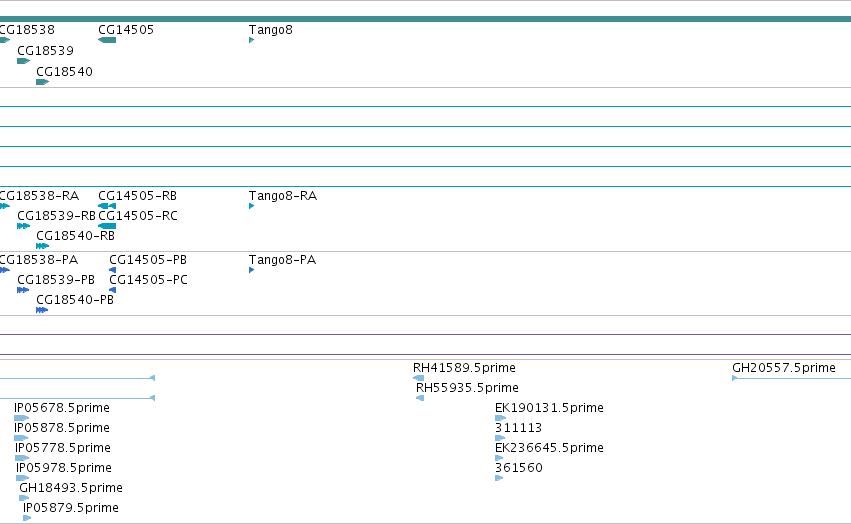Click the GH18493.5prime EST glyph
This screenshot has width=851, height=524.
click(x=24, y=499)
